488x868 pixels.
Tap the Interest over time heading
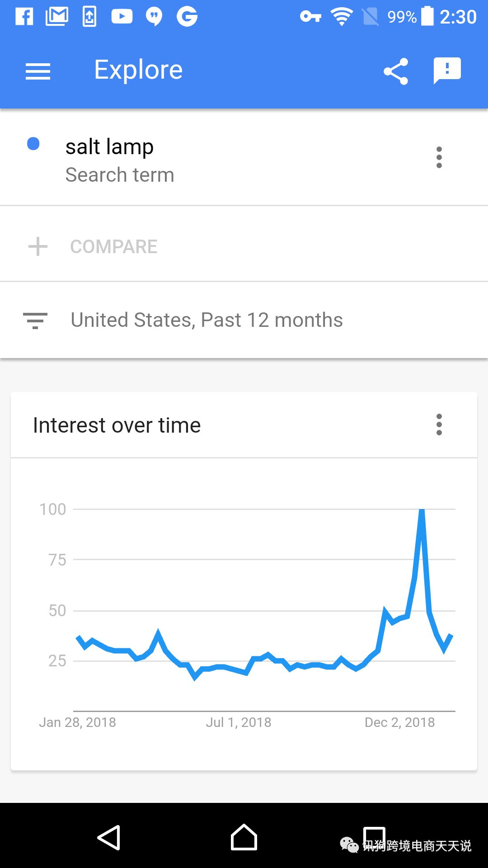[117, 425]
